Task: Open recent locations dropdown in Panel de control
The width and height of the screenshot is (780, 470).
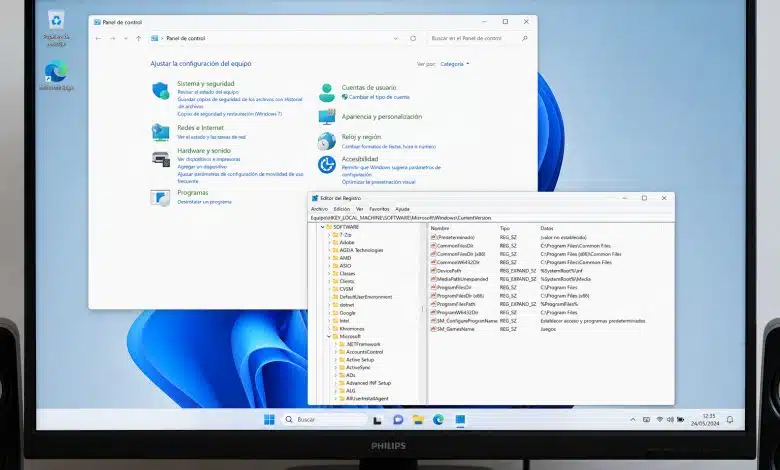Action: click(x=126, y=38)
